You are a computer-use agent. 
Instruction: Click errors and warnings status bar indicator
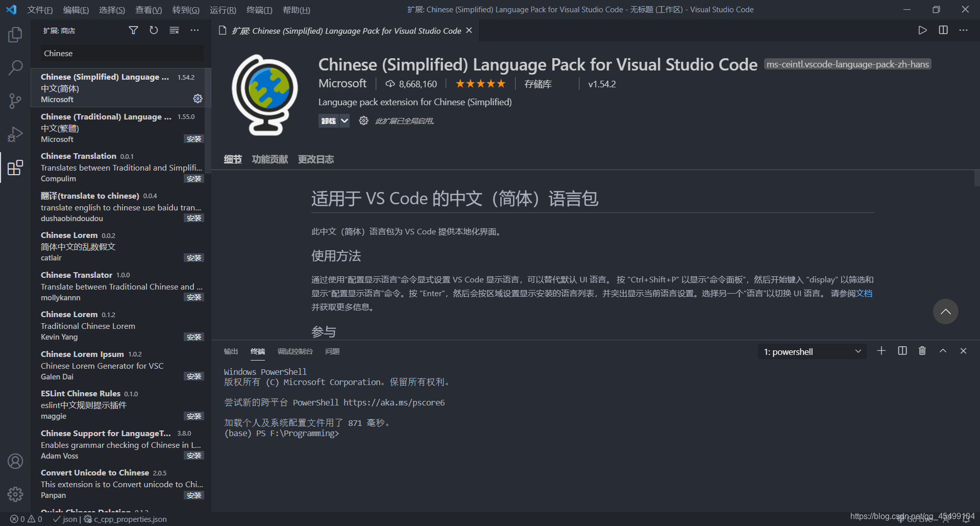26,519
